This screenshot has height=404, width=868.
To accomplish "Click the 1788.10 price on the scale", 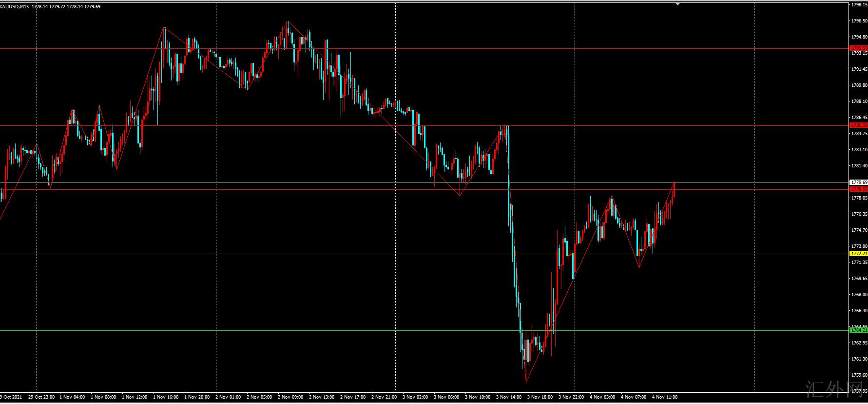I will (859, 101).
